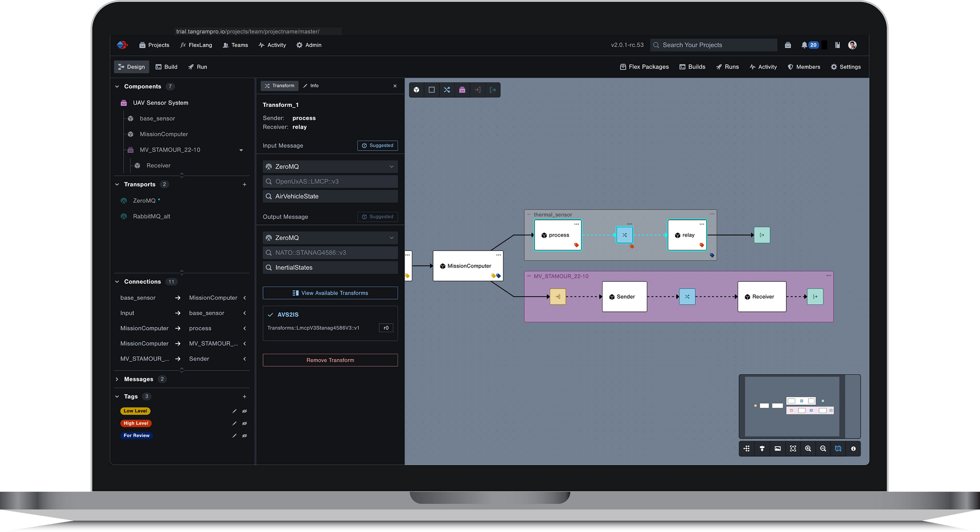Export the canvas as an image
This screenshot has height=532, width=980.
pyautogui.click(x=778, y=448)
